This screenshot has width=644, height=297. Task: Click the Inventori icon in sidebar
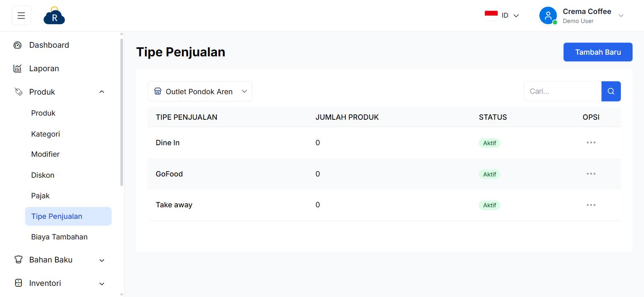[x=18, y=283]
